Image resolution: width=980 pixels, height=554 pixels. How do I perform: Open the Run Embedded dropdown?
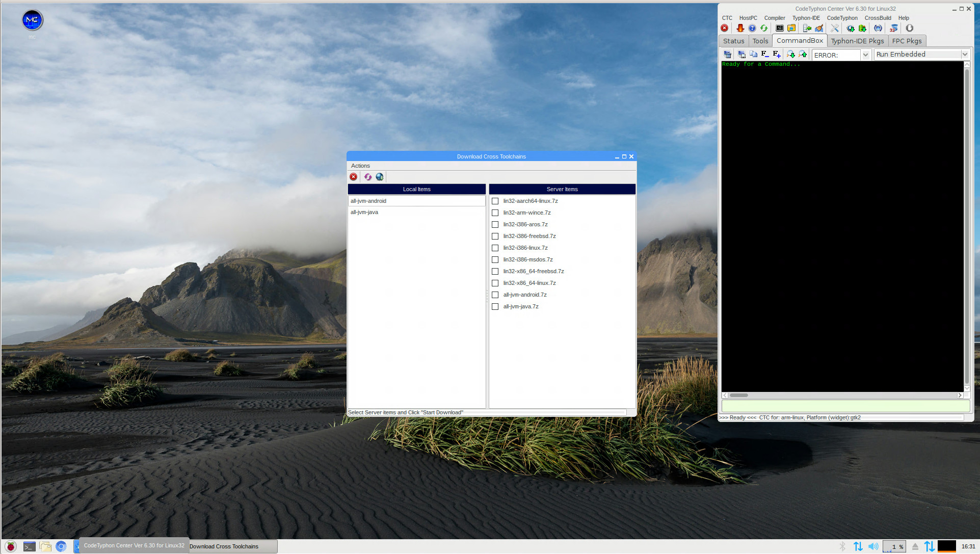click(x=964, y=55)
